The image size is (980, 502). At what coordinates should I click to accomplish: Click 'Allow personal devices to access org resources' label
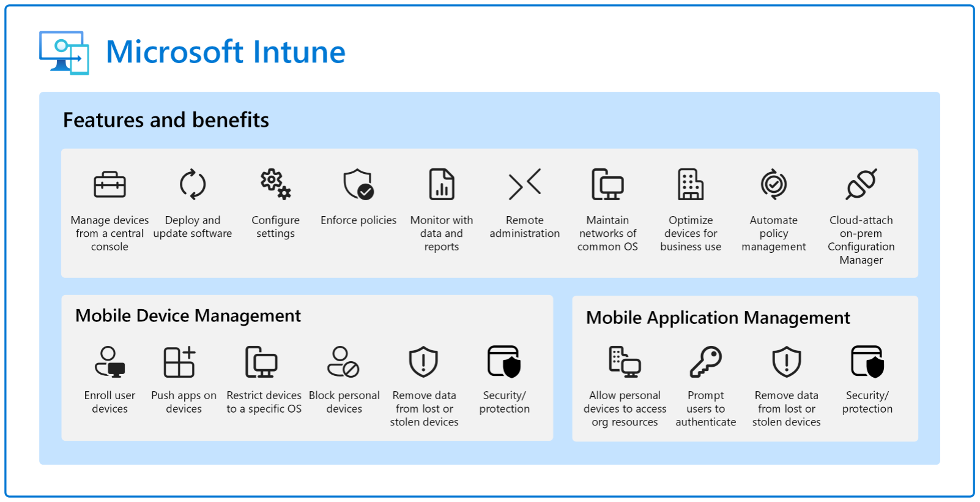pyautogui.click(x=625, y=409)
